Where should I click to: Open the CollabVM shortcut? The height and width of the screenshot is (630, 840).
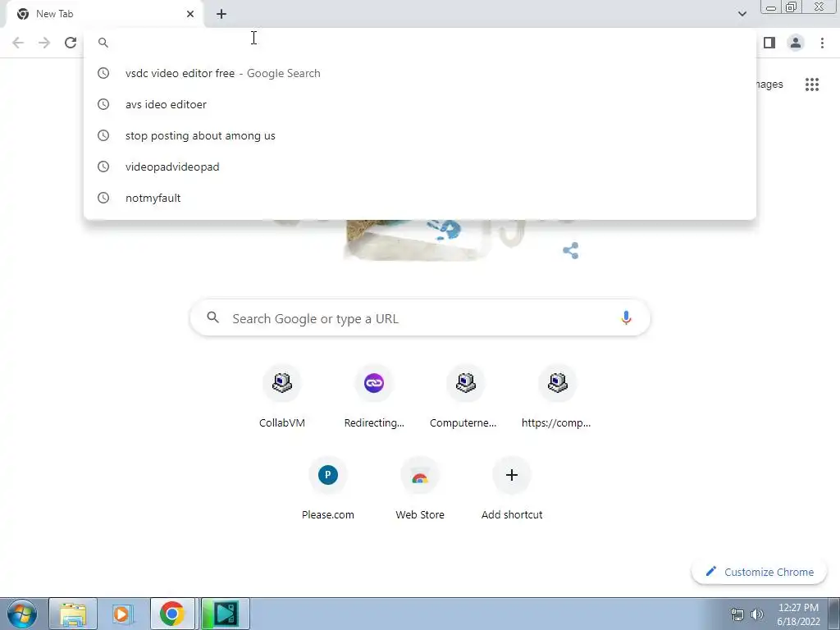coord(282,396)
